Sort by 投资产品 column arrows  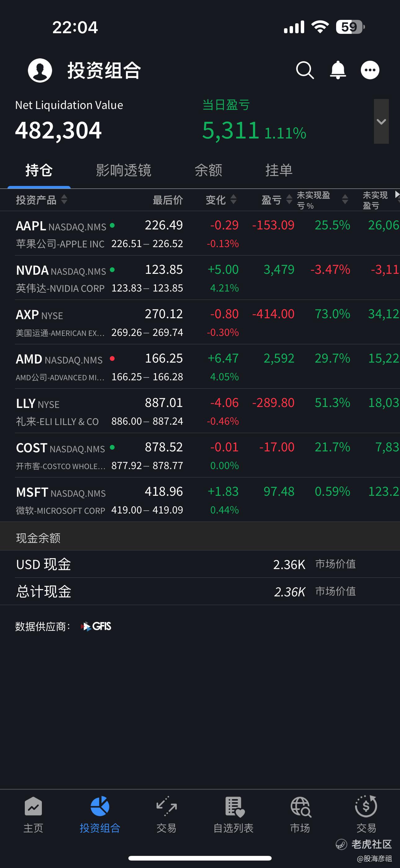click(x=64, y=200)
